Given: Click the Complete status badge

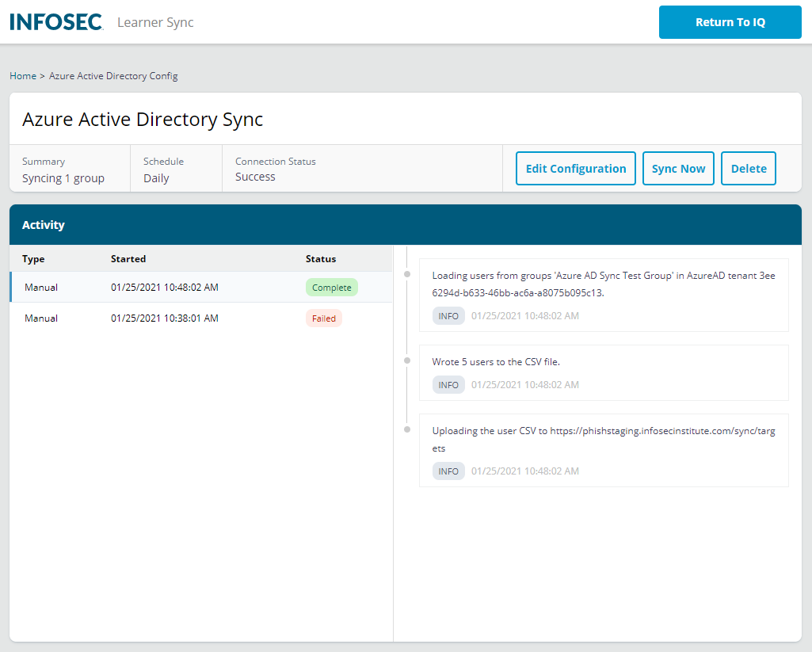Looking at the screenshot, I should click(331, 287).
